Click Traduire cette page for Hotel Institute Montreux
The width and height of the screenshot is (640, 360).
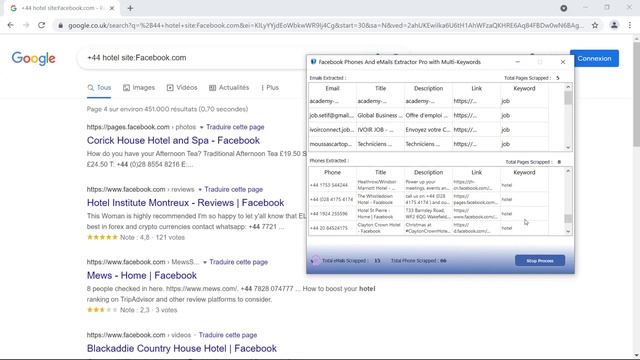point(233,189)
